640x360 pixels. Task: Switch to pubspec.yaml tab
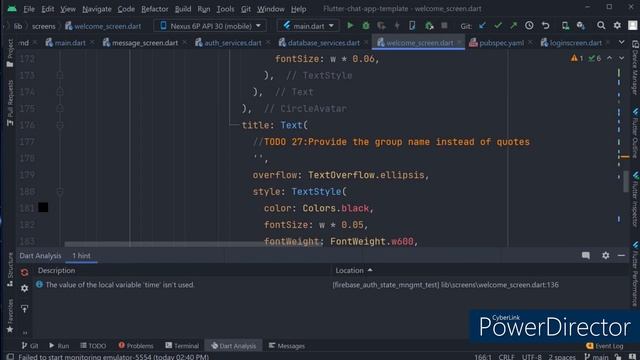pyautogui.click(x=501, y=42)
